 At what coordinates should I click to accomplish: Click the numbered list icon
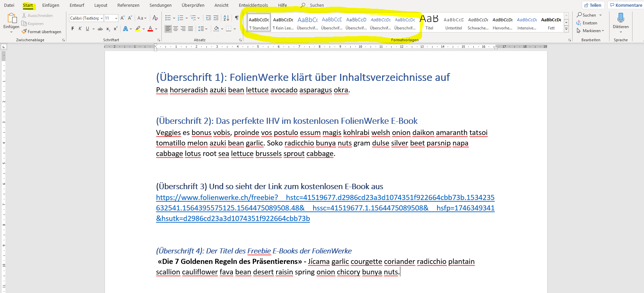180,18
